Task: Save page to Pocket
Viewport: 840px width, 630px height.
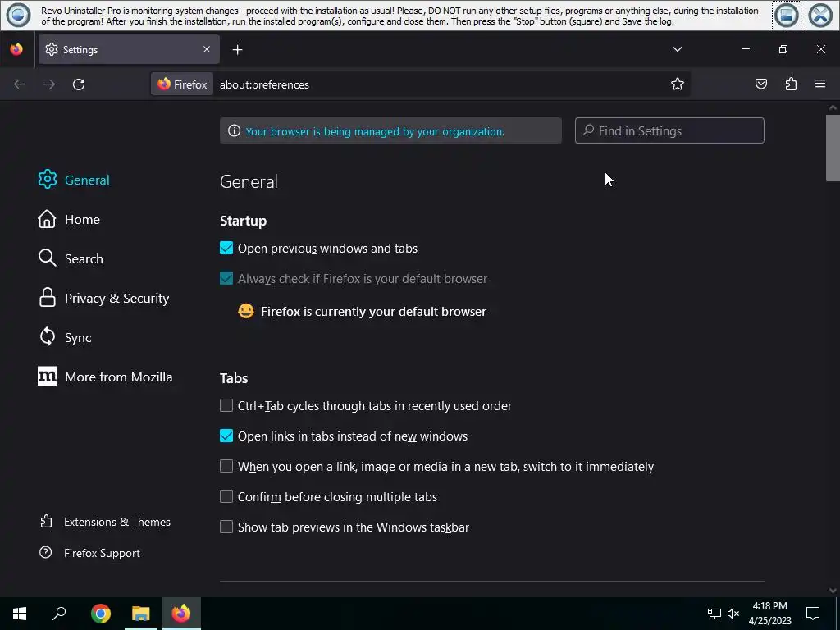Action: coord(760,84)
